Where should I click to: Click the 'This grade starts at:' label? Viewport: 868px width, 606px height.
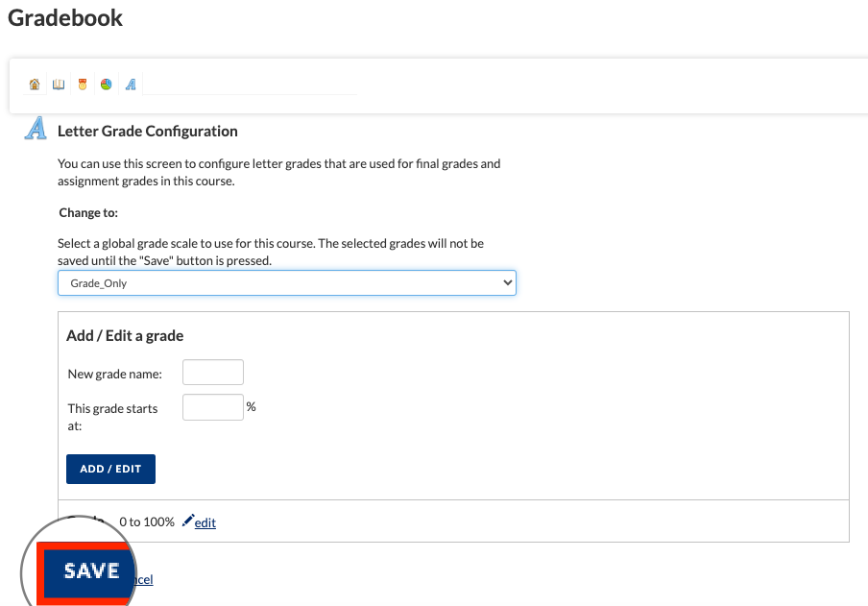point(113,417)
